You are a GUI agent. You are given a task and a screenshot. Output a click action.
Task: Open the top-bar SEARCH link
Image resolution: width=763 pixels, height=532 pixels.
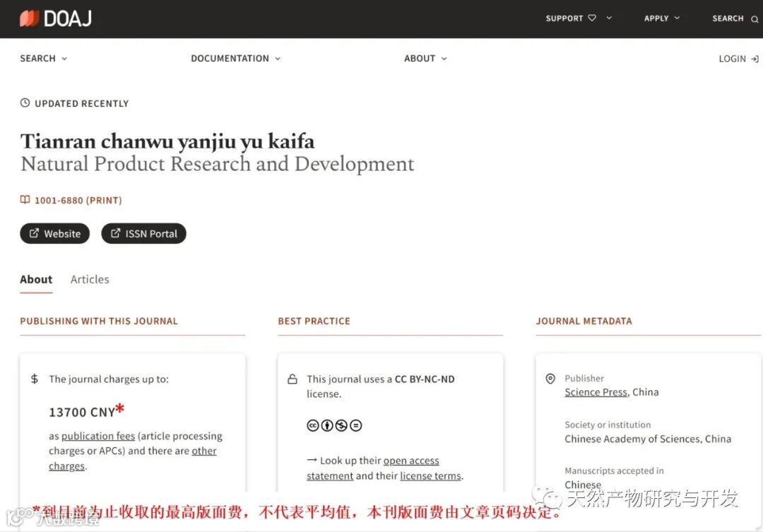coord(728,18)
